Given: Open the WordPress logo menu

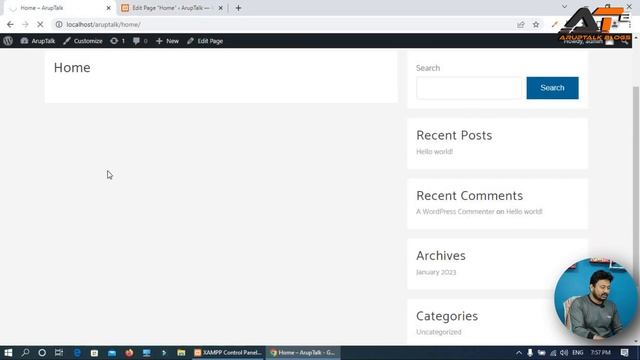Looking at the screenshot, I should (8, 41).
